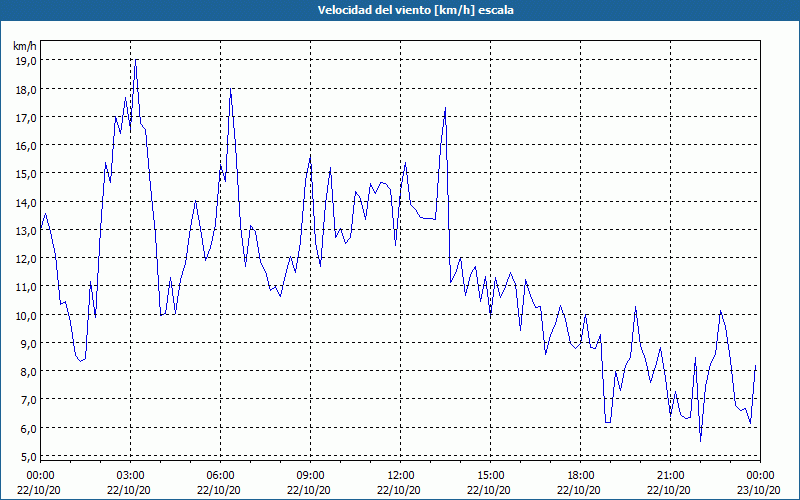Select the '21:00' time axis label

(x=670, y=476)
